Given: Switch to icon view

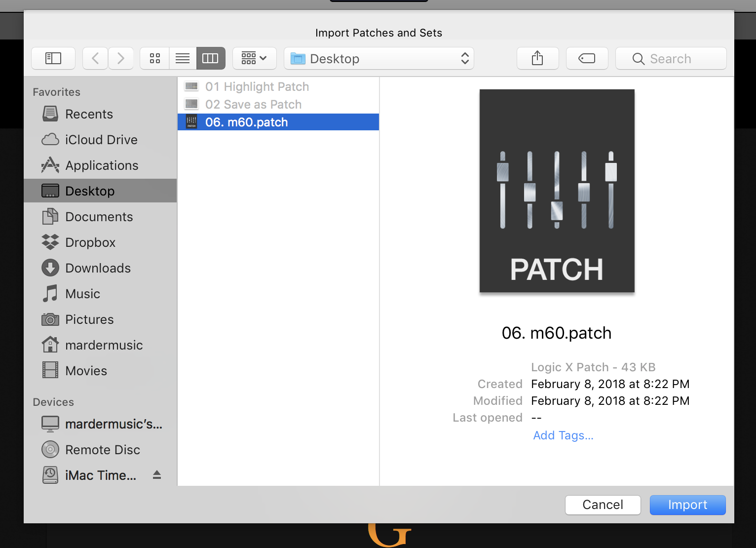Looking at the screenshot, I should pos(155,58).
